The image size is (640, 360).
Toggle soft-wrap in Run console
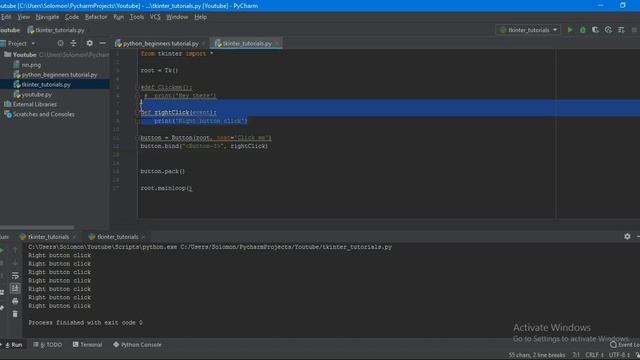point(15,276)
